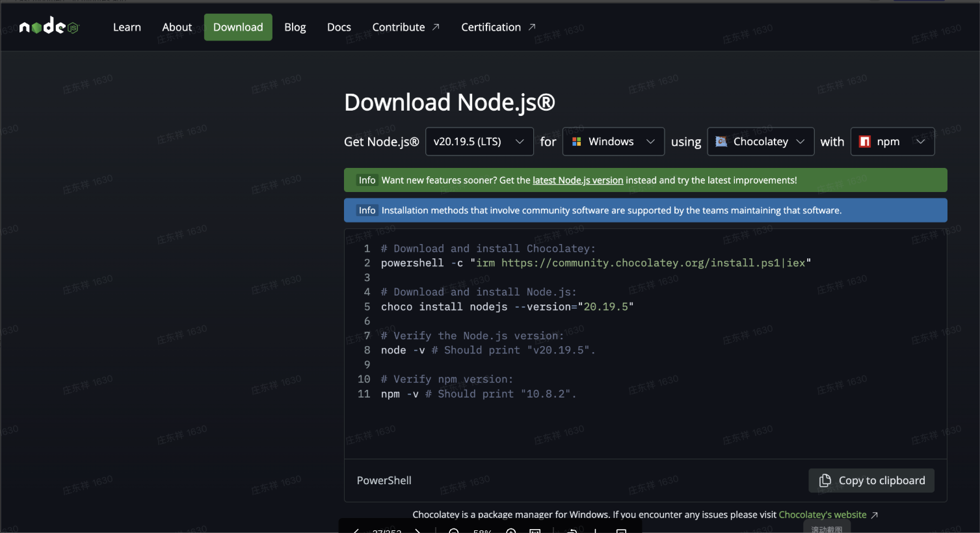The width and height of the screenshot is (980, 533).
Task: Expand the Windows dropdown chevron
Action: (x=650, y=141)
